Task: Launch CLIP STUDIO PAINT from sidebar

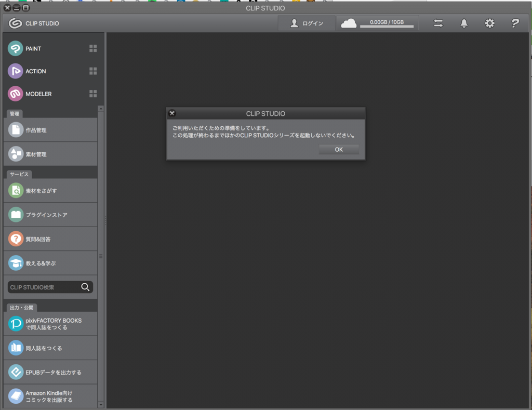Action: coord(24,48)
